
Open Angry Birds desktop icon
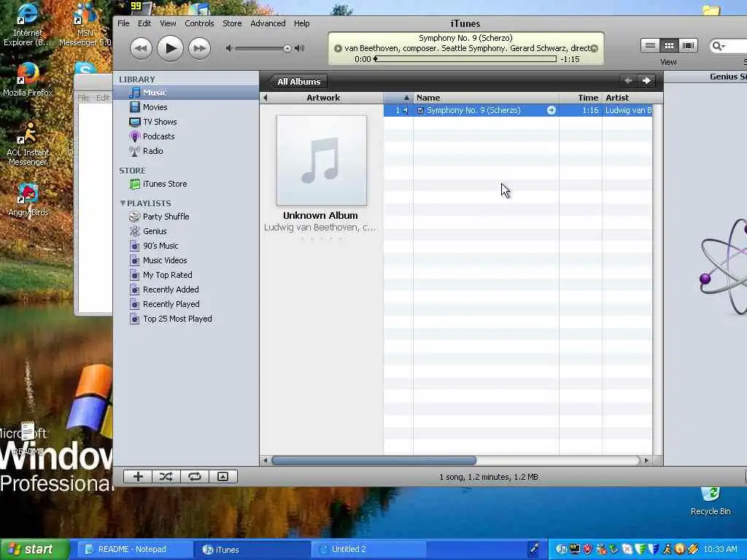tap(28, 200)
